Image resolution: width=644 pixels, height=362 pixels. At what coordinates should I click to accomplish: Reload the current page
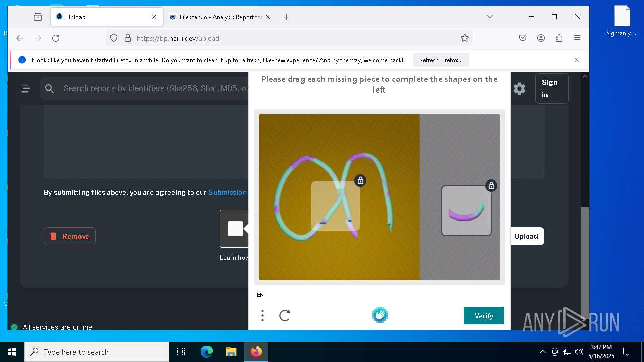pyautogui.click(x=56, y=38)
